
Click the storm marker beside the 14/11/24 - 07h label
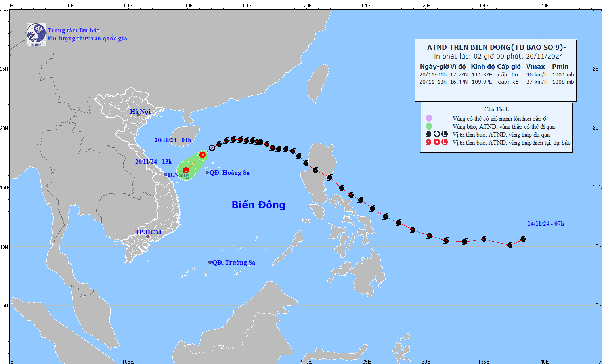pyautogui.click(x=523, y=239)
